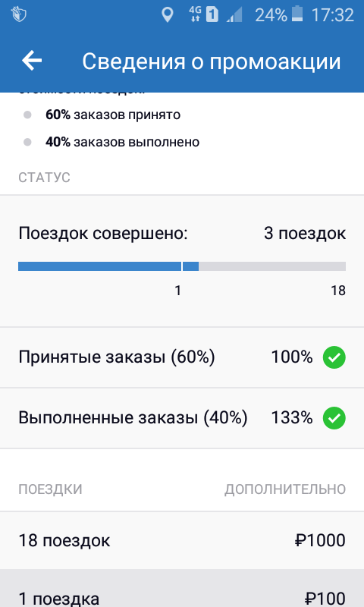Tap the 40% заказов выполнено bullet

tap(122, 142)
